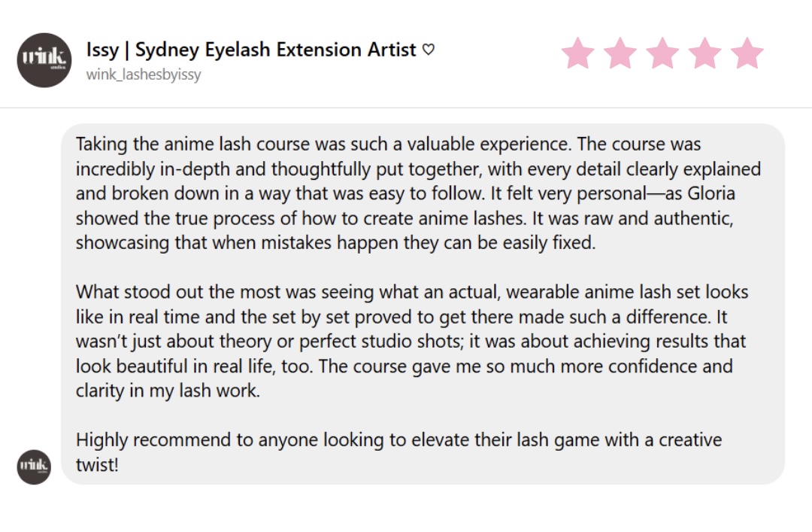
Task: Select the fourth pink star
Action: pos(704,53)
